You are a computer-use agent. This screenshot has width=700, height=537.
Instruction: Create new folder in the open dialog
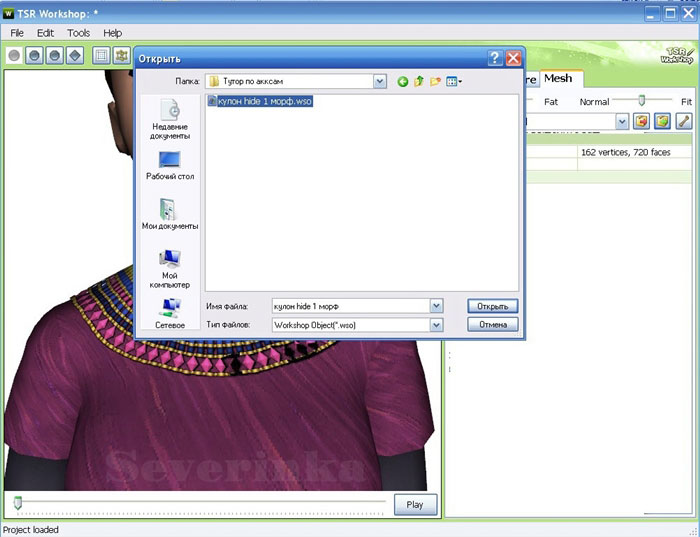(x=436, y=82)
